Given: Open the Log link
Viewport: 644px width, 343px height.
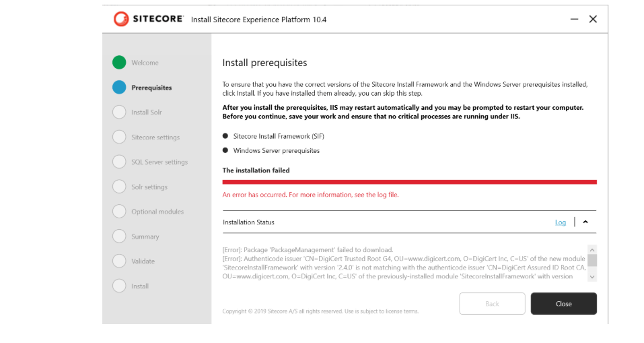Looking at the screenshot, I should pos(560,222).
